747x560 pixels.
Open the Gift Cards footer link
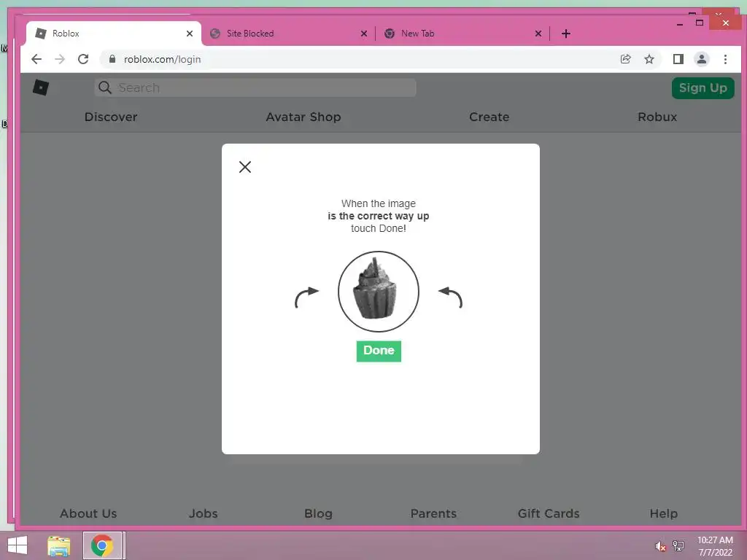click(549, 513)
